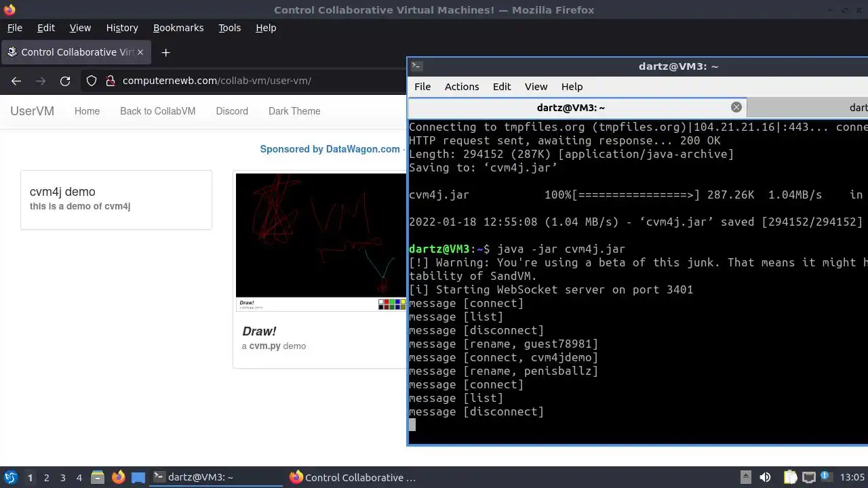Image resolution: width=868 pixels, height=488 pixels.
Task: Click the terminal icon in terminal title bar
Action: point(417,66)
